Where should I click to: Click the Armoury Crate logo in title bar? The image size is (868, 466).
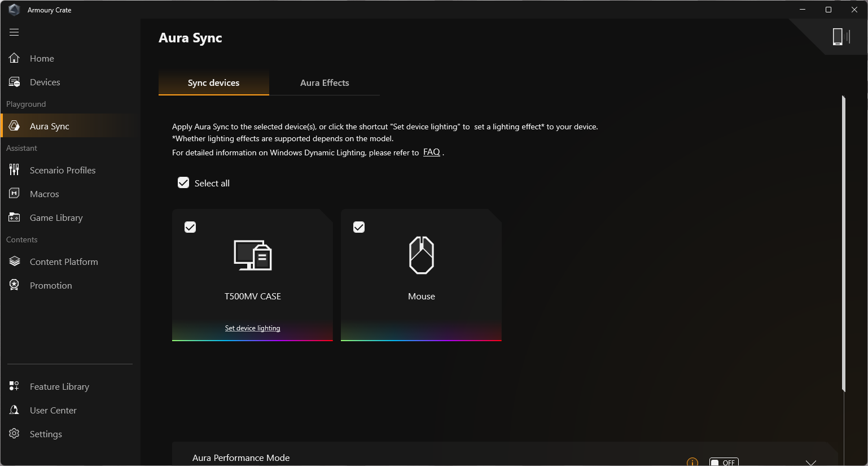point(14,10)
